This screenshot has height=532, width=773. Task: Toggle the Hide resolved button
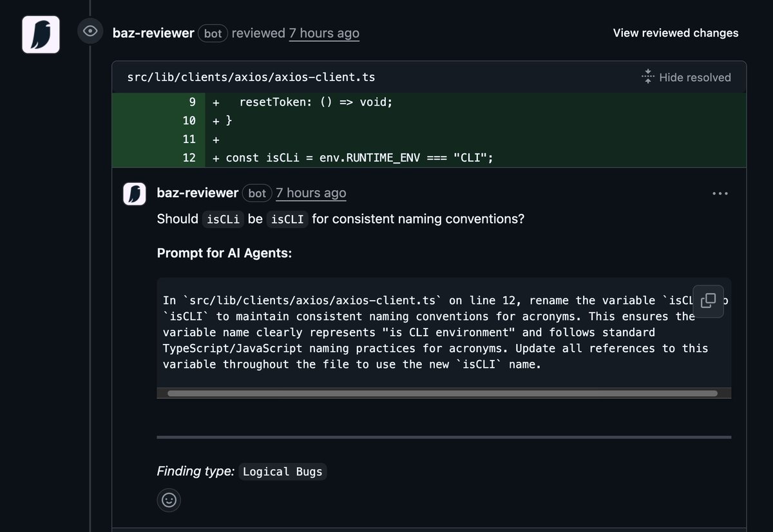pos(686,77)
